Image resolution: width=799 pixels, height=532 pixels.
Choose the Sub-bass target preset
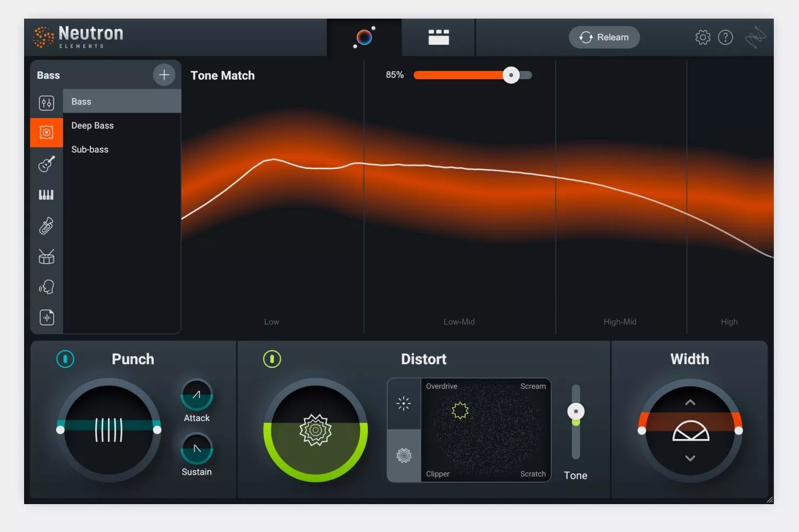tap(122, 149)
